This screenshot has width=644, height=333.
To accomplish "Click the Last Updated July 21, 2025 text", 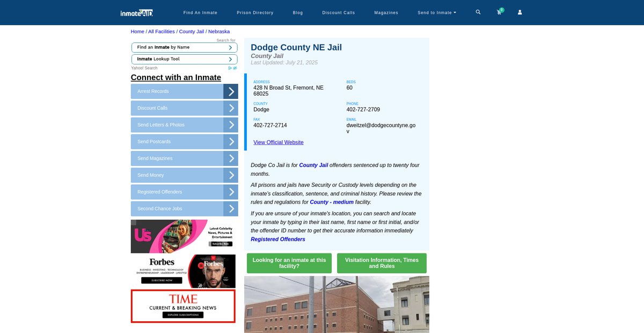I will click(284, 63).
